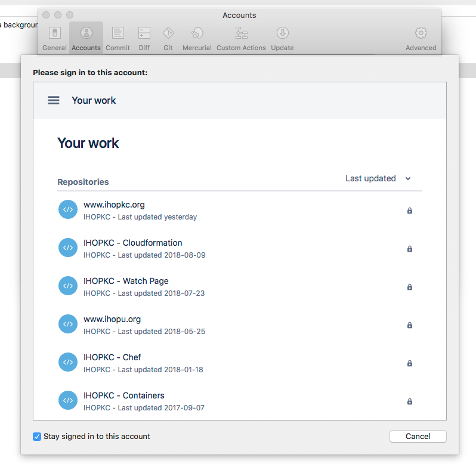The width and height of the screenshot is (476, 473).
Task: Open the www.ihopkc.org repository
Action: click(114, 205)
